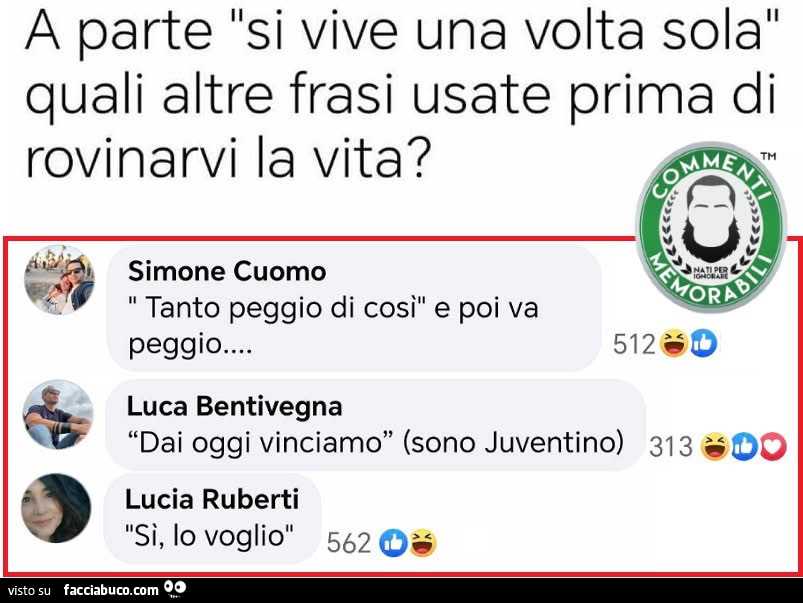Click the 313 reaction count
Viewport: 803px width, 603px height.
[671, 447]
